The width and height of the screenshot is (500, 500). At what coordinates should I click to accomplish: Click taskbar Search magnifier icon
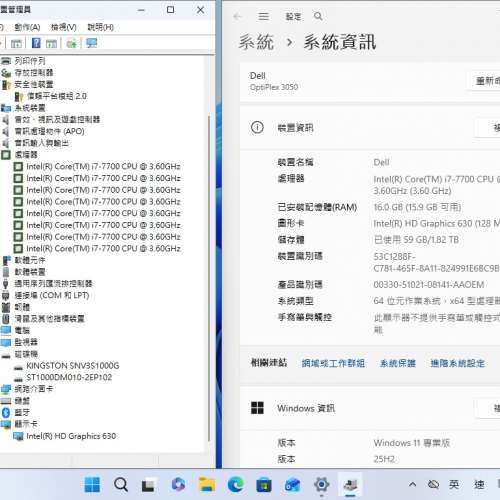(x=121, y=484)
